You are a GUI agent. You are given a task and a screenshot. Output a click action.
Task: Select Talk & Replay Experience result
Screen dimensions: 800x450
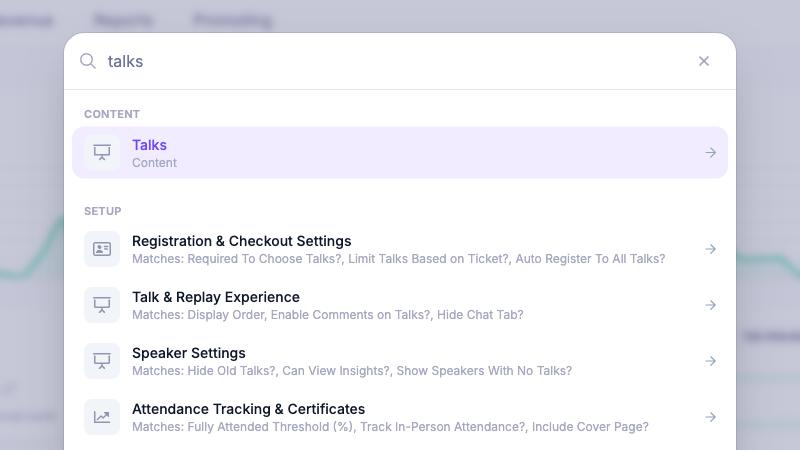click(x=399, y=305)
